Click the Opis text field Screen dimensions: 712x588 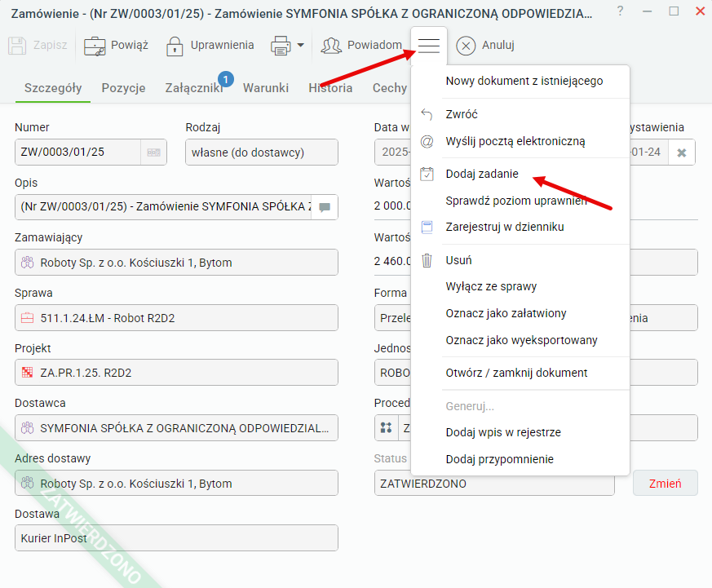click(163, 207)
